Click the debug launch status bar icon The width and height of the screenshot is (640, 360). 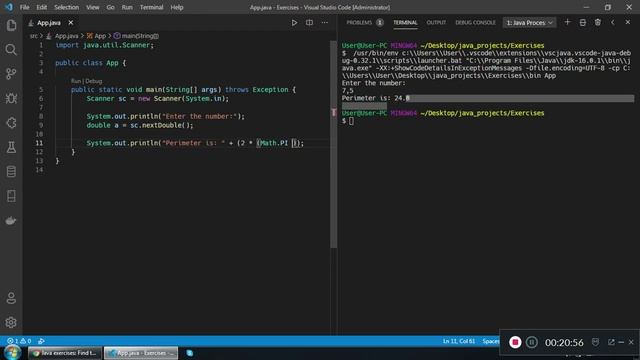41,341
